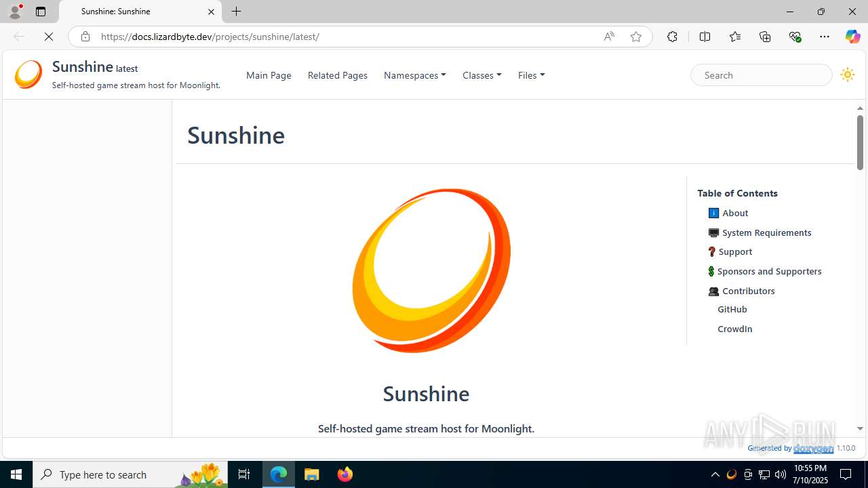Open Settings and more ellipsis menu
The height and width of the screenshot is (488, 868).
click(825, 37)
